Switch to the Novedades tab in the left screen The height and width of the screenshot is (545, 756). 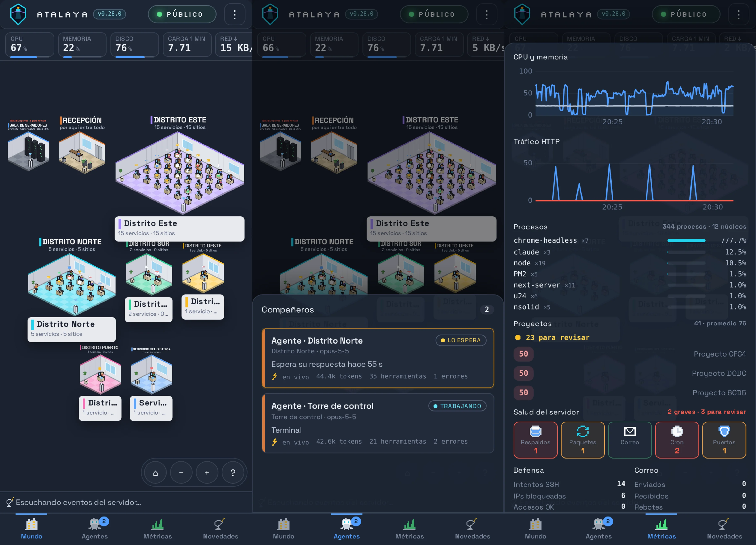point(221,529)
